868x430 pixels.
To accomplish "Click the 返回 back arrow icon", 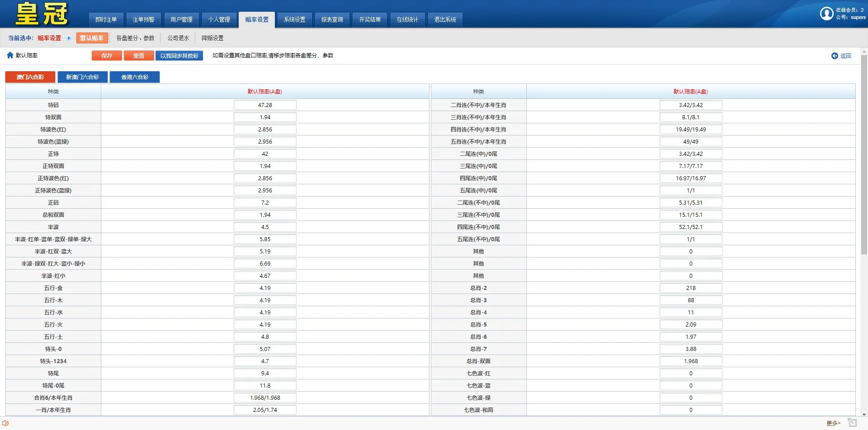I will coord(835,56).
